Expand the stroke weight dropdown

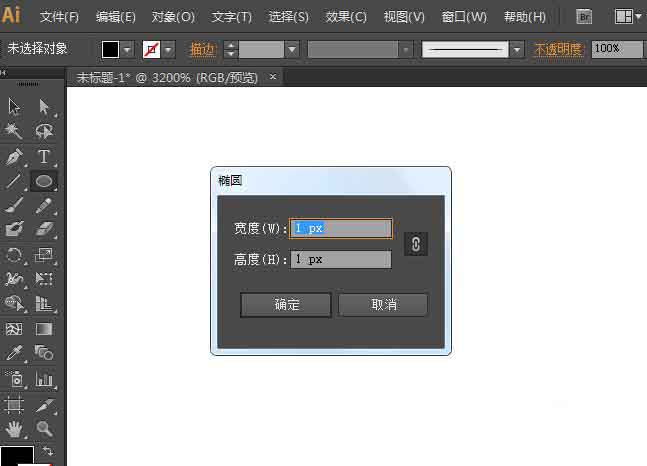pyautogui.click(x=292, y=50)
